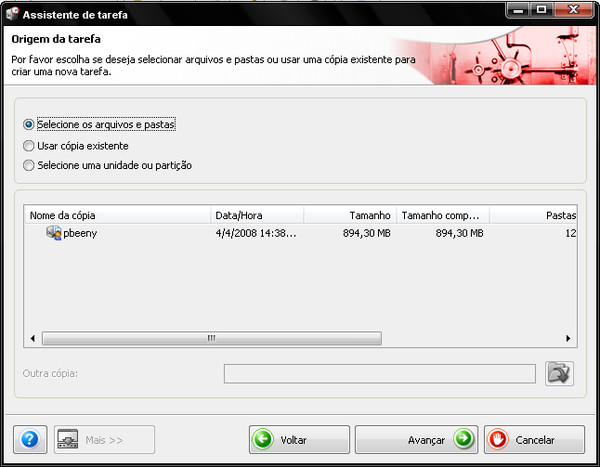Proceed with the Avançar button

pos(416,439)
